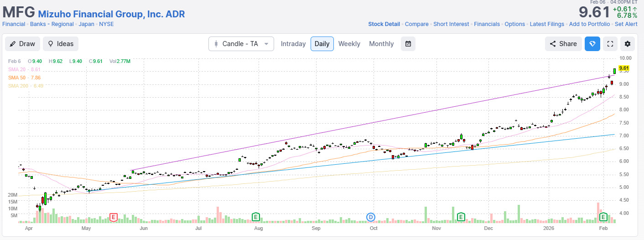Viewport: 644px width, 240px height.
Task: Select the Daily timeframe
Action: tap(322, 44)
